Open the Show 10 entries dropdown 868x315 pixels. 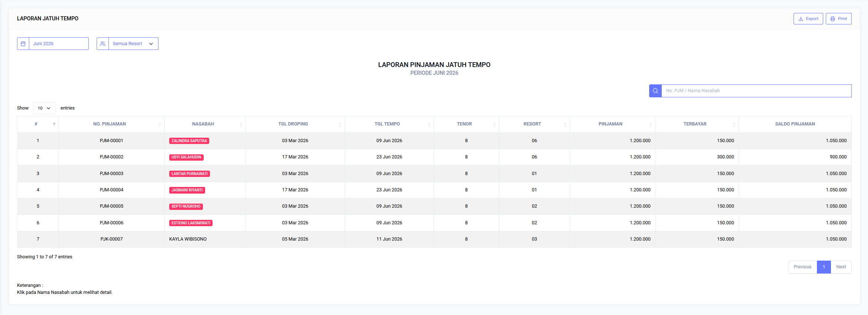point(44,108)
